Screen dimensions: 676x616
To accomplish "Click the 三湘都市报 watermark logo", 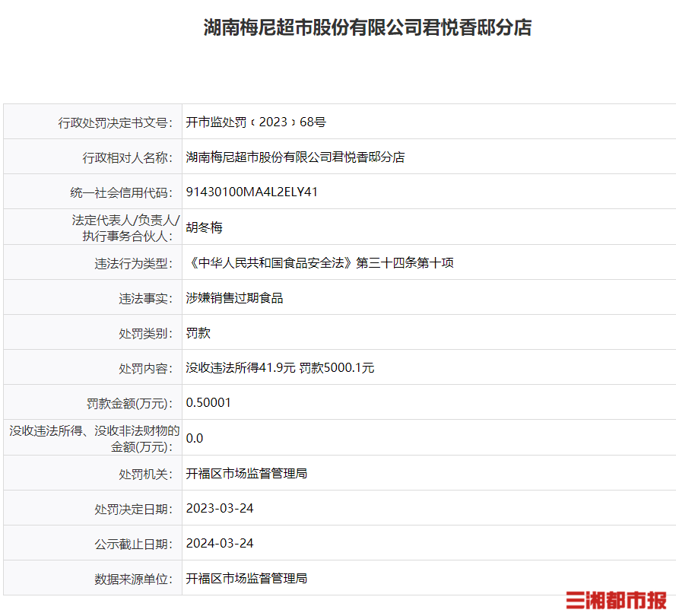I will pos(617,600).
